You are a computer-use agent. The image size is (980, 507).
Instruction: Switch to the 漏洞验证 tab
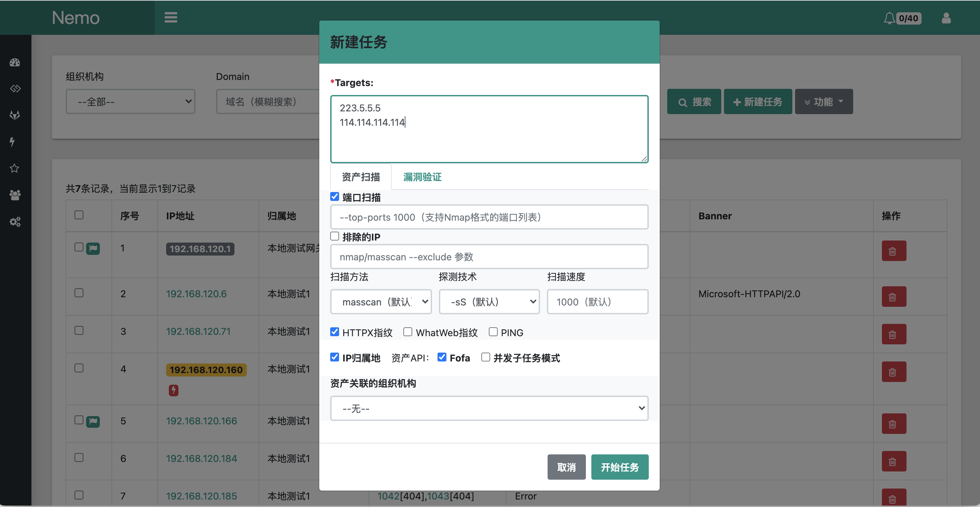click(x=422, y=177)
